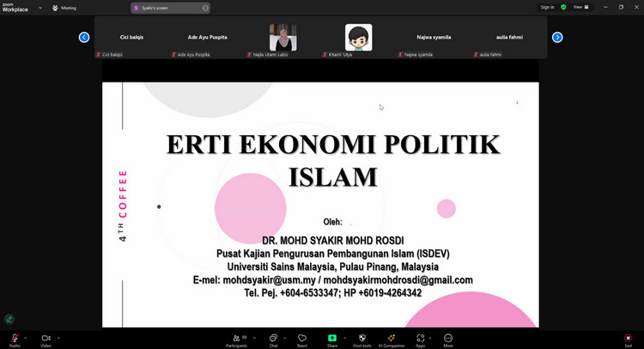Open the Zoom Workplace dropdown arrow

[x=40, y=8]
